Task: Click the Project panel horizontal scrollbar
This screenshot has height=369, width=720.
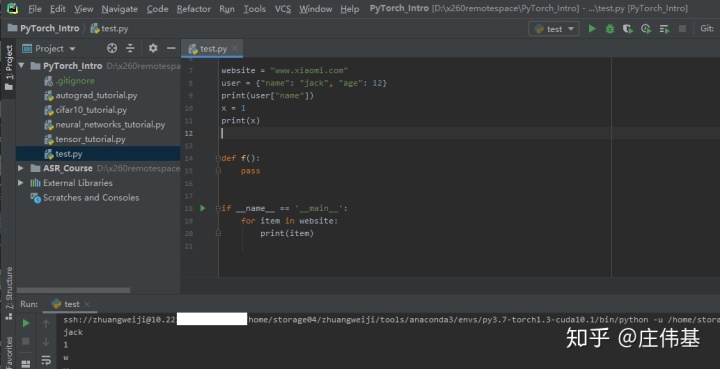Action: pyautogui.click(x=73, y=290)
